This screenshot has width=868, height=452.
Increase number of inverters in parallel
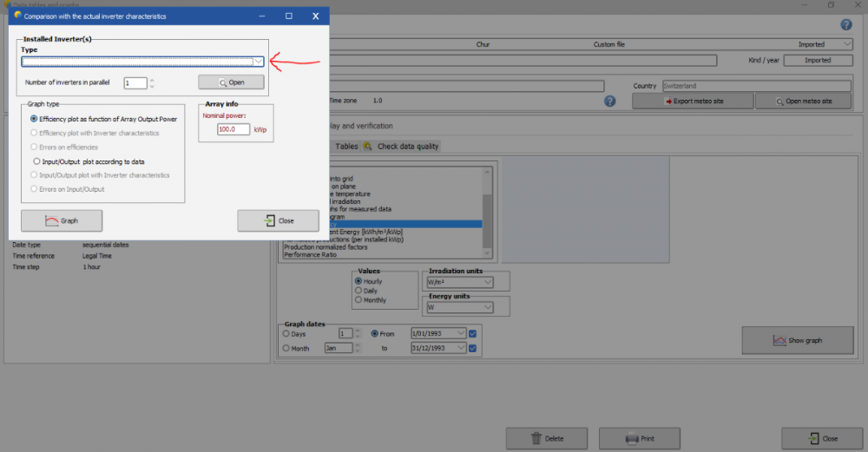[153, 80]
